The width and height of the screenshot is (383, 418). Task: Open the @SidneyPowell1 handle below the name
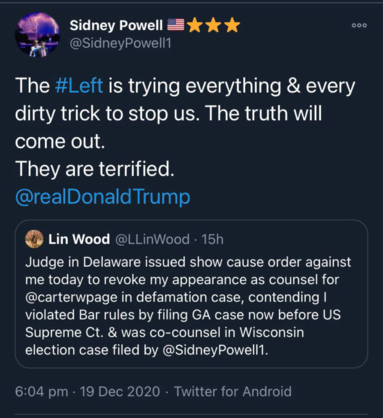[x=120, y=43]
